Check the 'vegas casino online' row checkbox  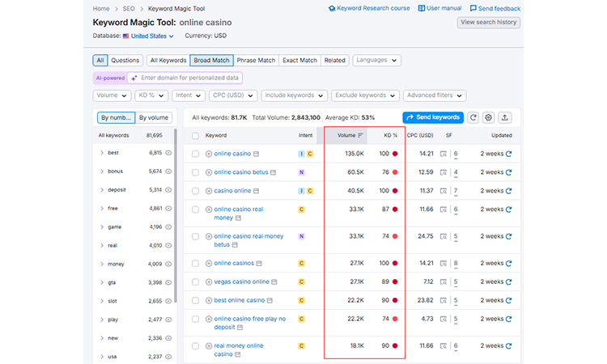tap(196, 282)
